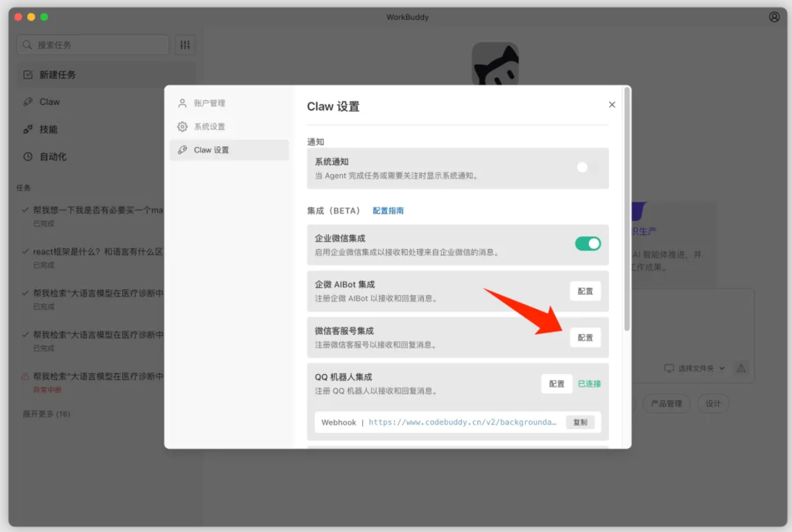Select the Claw 设置 tab
792x532 pixels.
(229, 150)
